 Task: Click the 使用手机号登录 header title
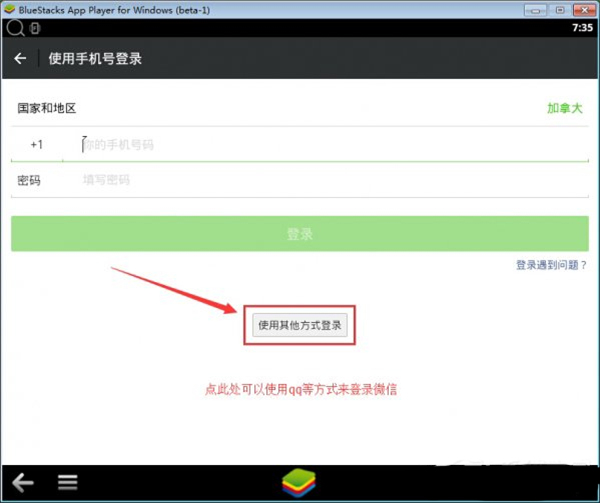pos(95,59)
